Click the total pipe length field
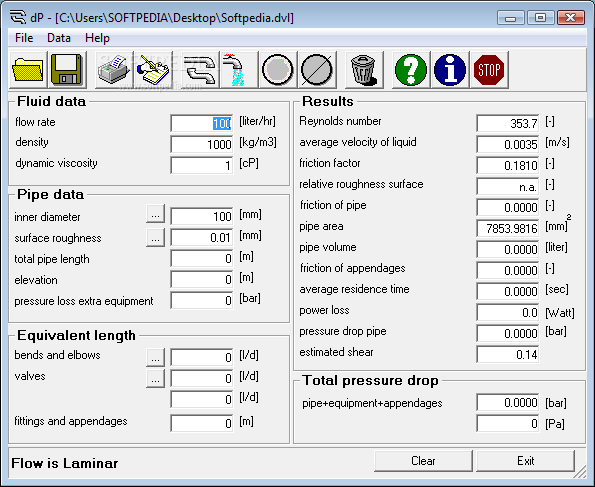This screenshot has width=595, height=487. click(202, 258)
